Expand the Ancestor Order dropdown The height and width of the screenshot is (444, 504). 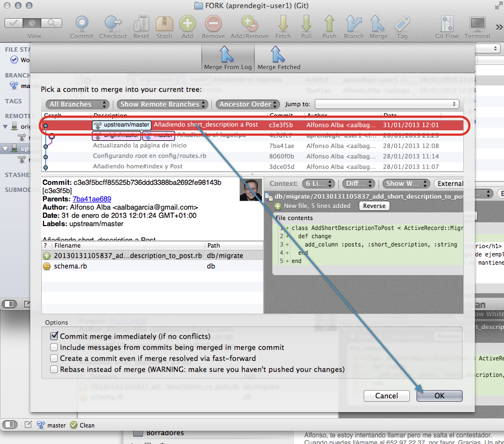(248, 104)
